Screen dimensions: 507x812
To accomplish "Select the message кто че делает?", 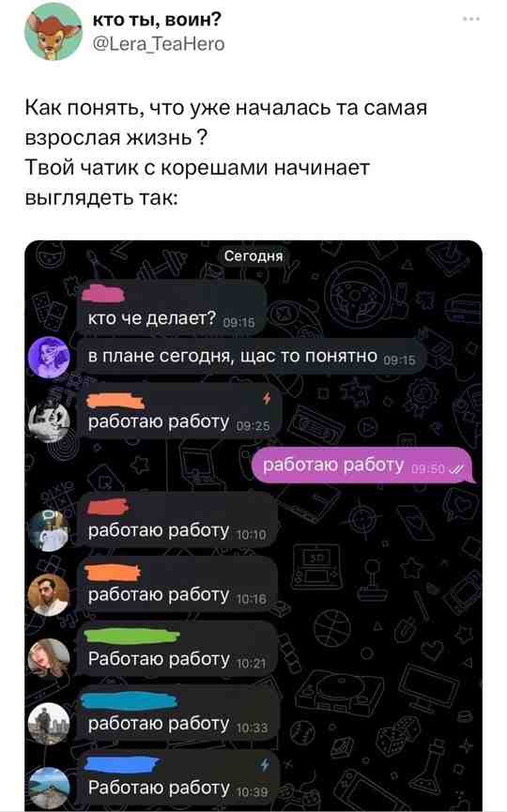I will pyautogui.click(x=172, y=309).
